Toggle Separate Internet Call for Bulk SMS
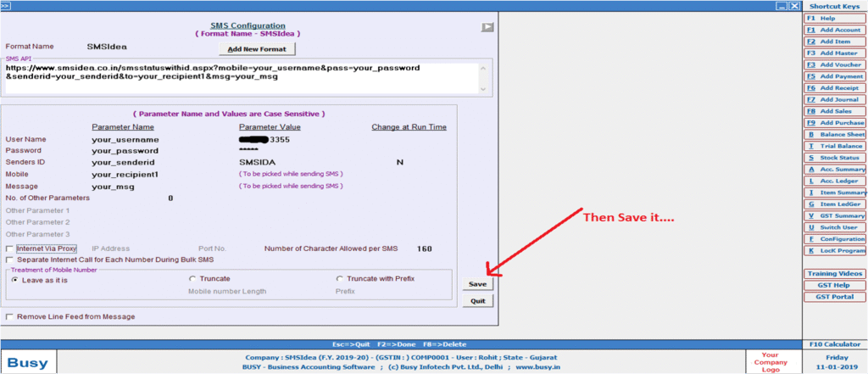The width and height of the screenshot is (868, 374). 9,260
